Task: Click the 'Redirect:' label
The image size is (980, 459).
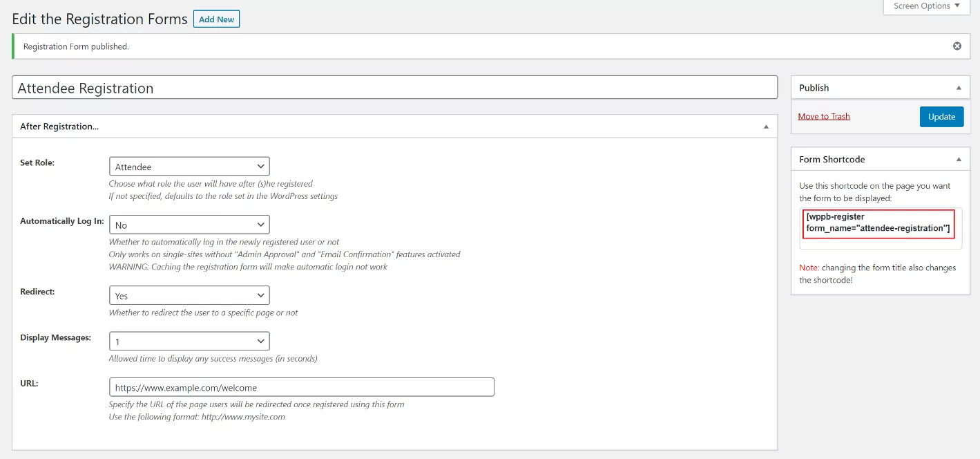Action: [x=37, y=292]
